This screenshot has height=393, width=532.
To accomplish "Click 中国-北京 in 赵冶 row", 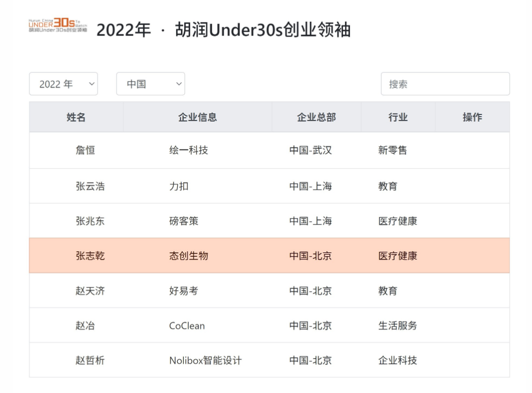I will pyautogui.click(x=311, y=325).
